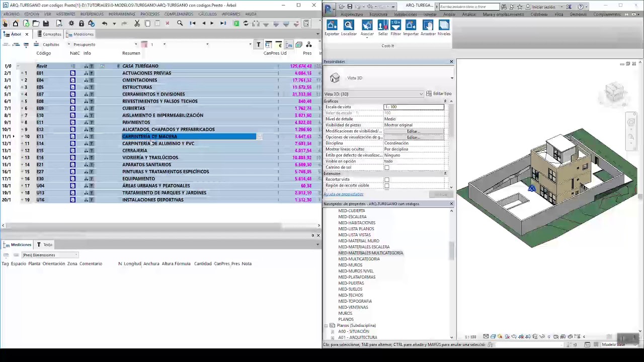Collapse the Planos (Subdisciplina) tree node
Screen dimensions: 644x362
326,326
